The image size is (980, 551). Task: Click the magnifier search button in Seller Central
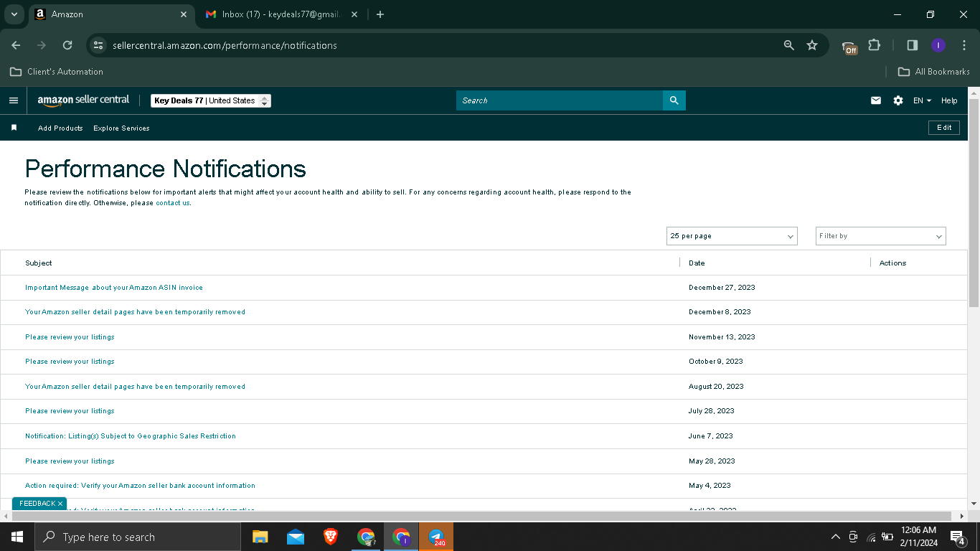(x=674, y=100)
